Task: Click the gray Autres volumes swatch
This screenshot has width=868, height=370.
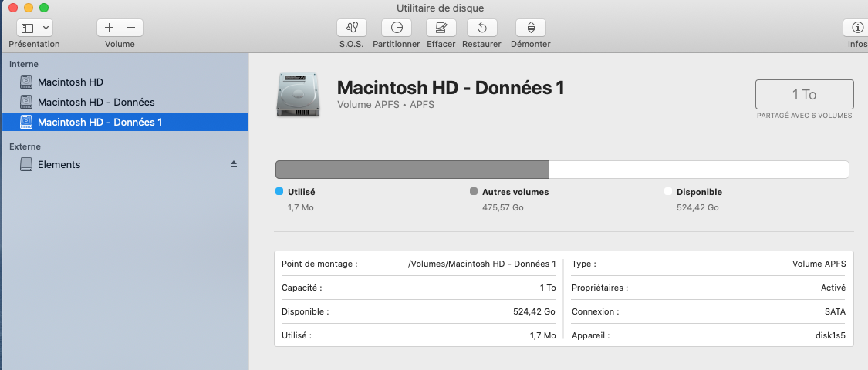Action: coord(474,192)
